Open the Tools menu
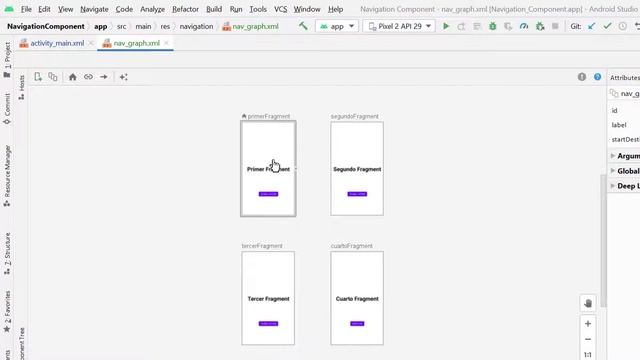The image size is (640, 360). tap(258, 9)
